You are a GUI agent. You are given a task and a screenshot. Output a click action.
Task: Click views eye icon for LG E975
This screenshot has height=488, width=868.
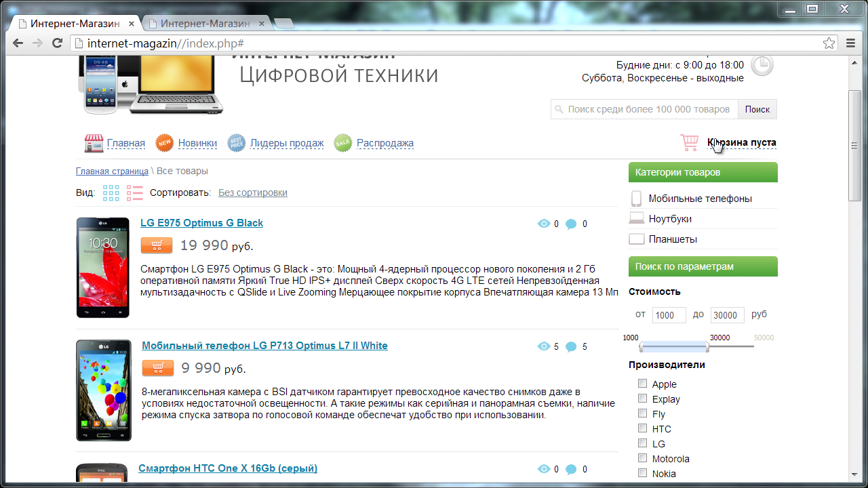click(x=543, y=224)
